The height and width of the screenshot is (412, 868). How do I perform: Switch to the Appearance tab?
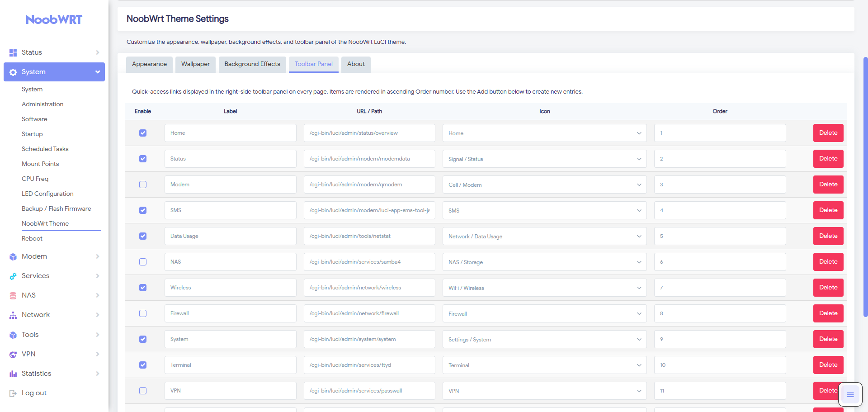pos(149,64)
